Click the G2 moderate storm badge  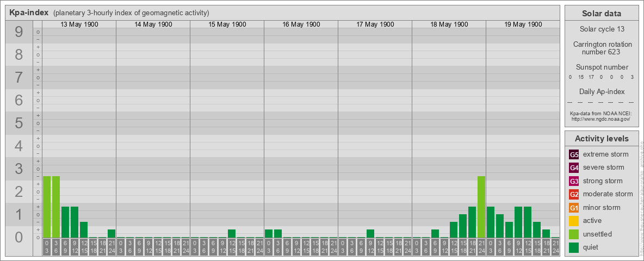[574, 194]
